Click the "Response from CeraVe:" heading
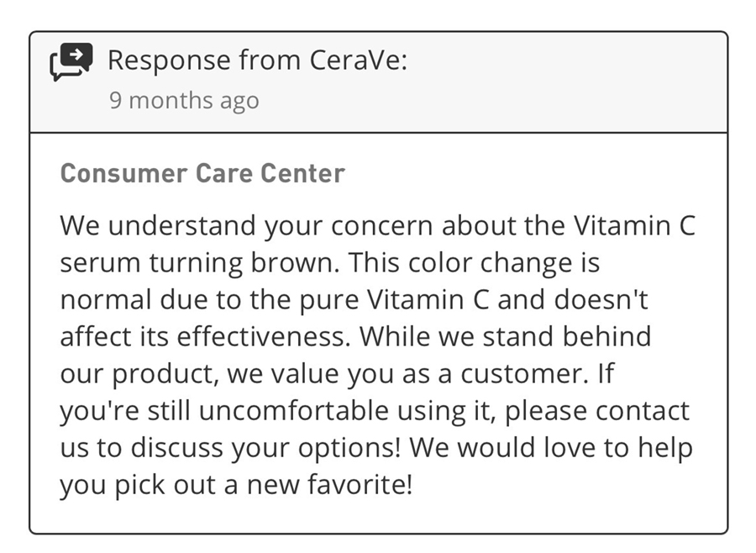Image resolution: width=756 pixels, height=553 pixels. click(x=257, y=61)
